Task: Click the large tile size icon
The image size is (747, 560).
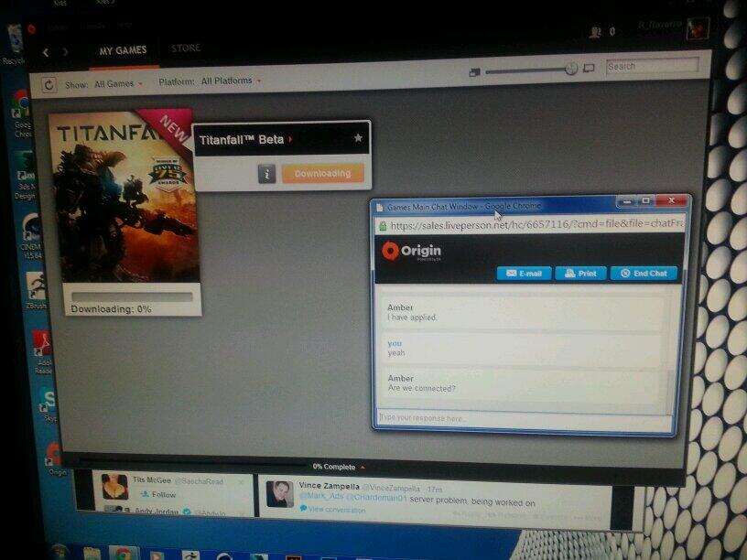Action: [x=589, y=69]
